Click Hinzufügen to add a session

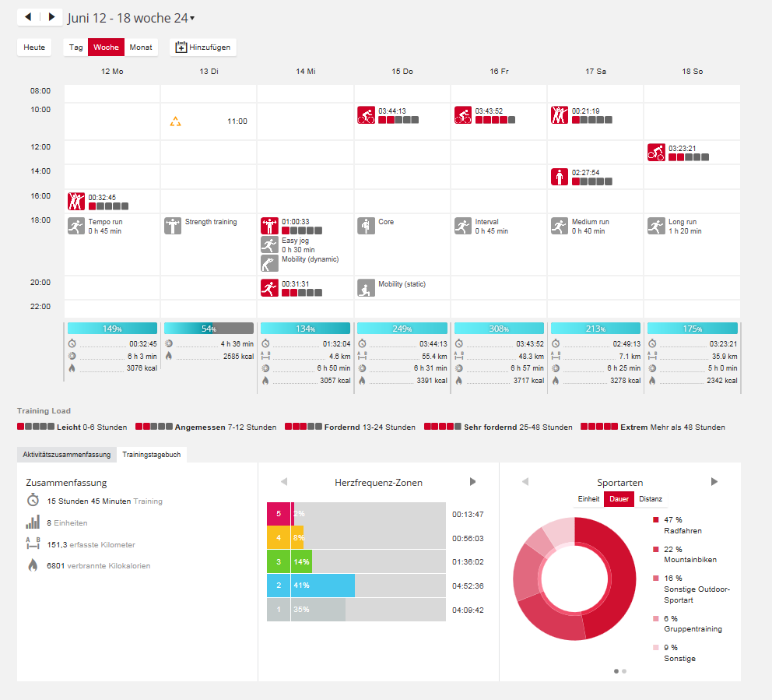[x=203, y=47]
